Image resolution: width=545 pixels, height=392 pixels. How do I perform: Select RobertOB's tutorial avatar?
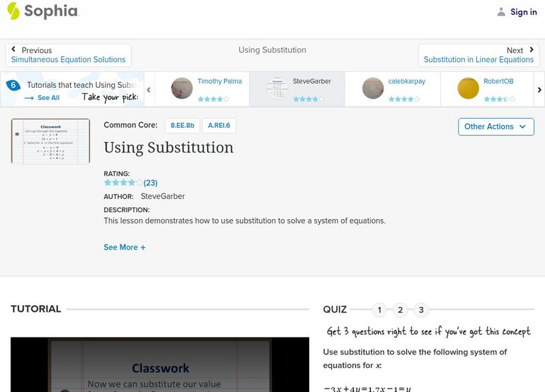(x=467, y=86)
